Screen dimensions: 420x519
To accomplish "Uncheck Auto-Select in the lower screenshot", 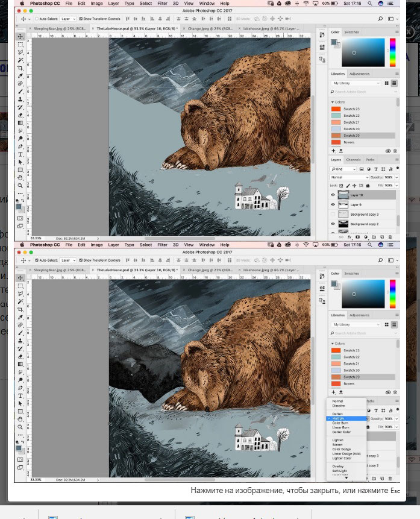I will pos(37,260).
